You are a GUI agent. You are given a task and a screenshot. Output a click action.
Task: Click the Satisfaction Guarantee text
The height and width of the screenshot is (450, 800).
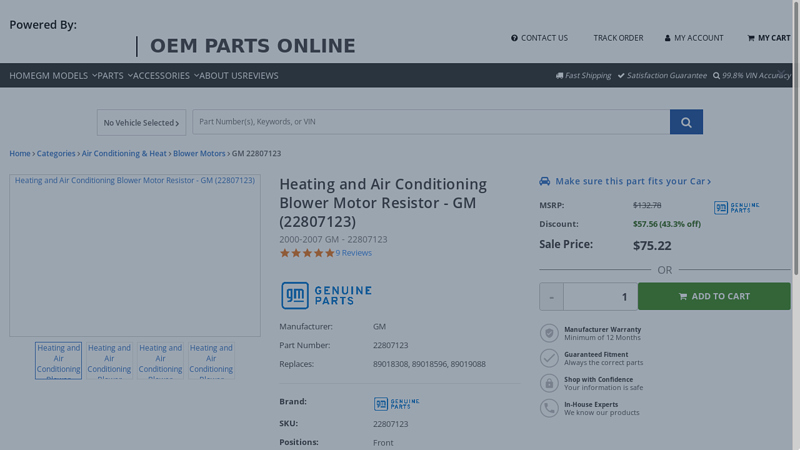click(667, 76)
